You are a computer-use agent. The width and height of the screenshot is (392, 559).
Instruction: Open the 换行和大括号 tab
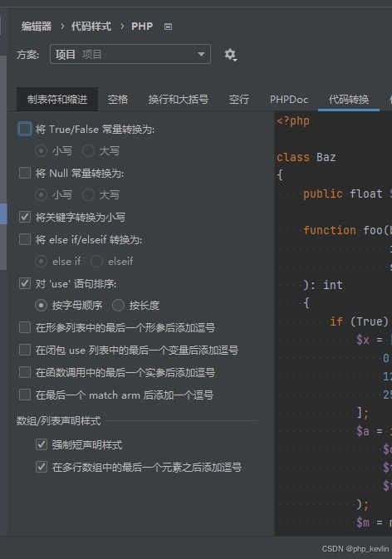click(179, 100)
